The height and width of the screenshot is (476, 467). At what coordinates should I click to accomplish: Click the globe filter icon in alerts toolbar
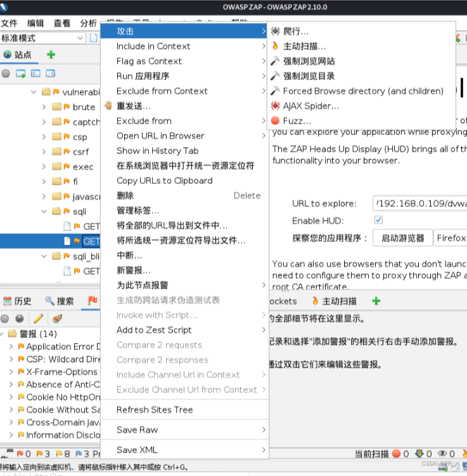20,318
